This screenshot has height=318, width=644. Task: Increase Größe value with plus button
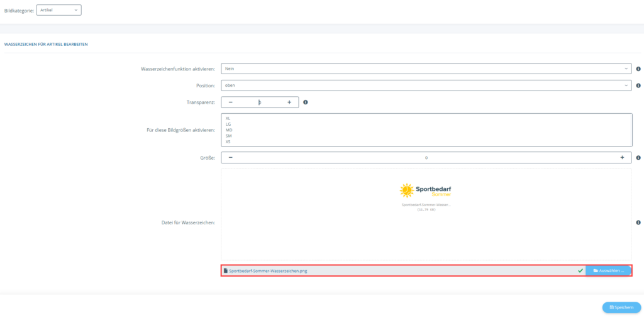(x=622, y=158)
